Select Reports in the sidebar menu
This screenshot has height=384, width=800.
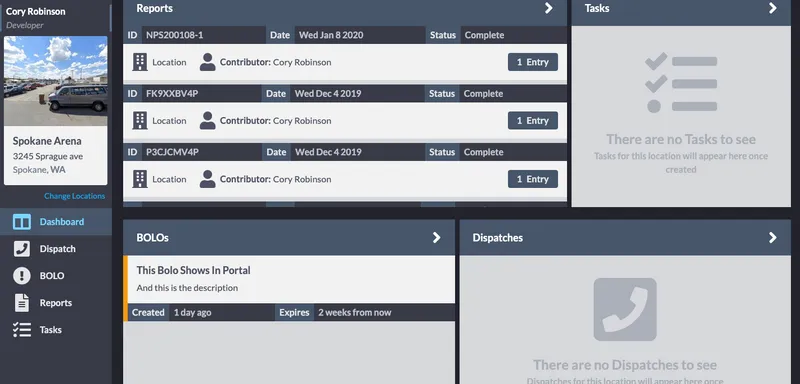click(x=56, y=303)
